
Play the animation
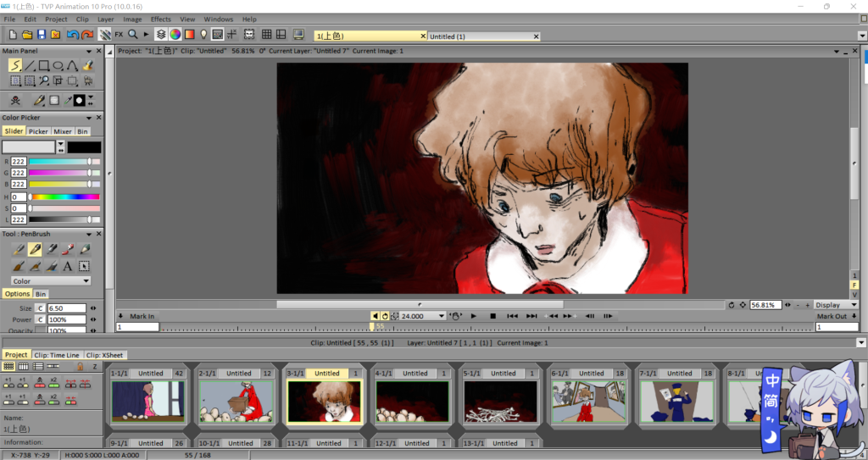(473, 316)
